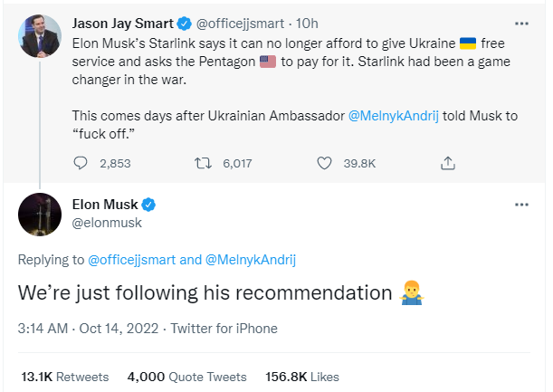Open more options on Jason's tweet
553x392 pixels.
[x=521, y=23]
